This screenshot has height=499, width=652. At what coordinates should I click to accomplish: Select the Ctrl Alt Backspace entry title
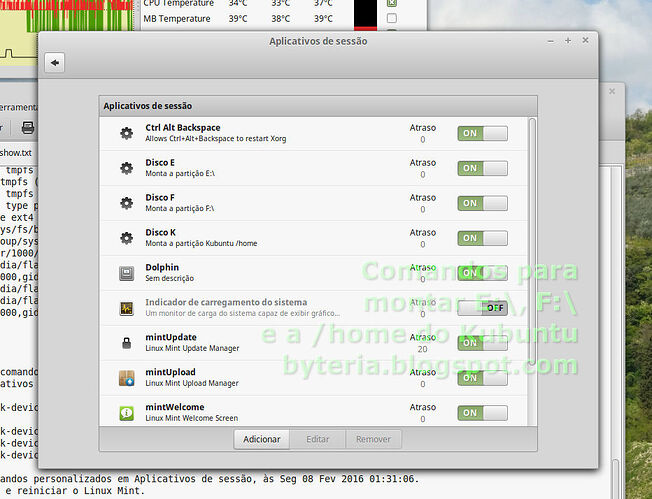pyautogui.click(x=183, y=128)
